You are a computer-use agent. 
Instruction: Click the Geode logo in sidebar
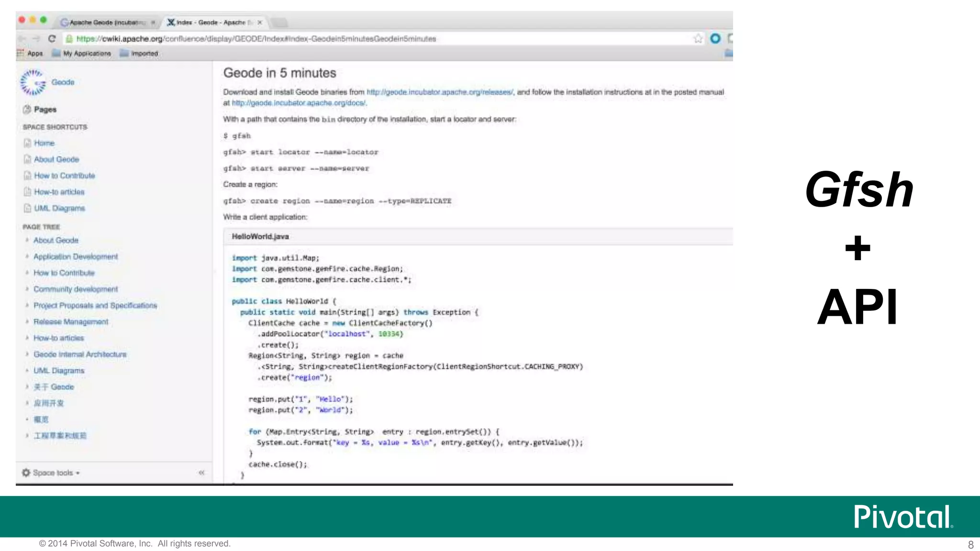[33, 82]
